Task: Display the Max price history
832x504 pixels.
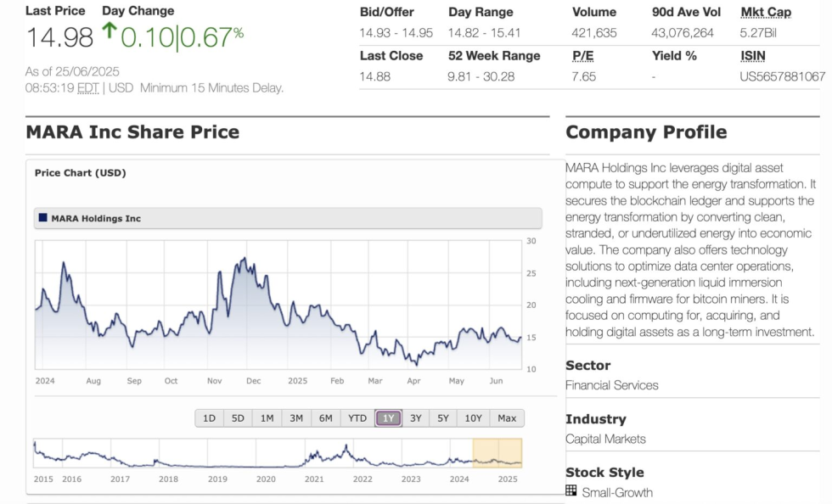Action: 507,417
